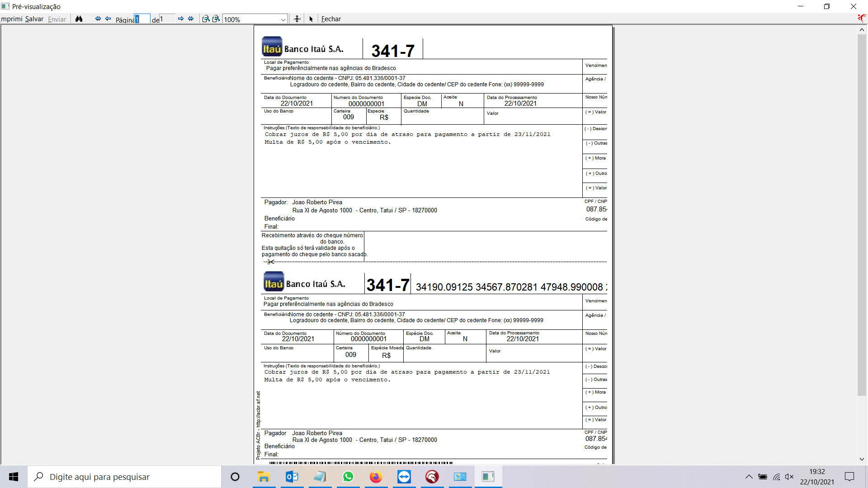Screen dimensions: 868x488
Task: Click the taskbar search box
Action: click(x=124, y=477)
